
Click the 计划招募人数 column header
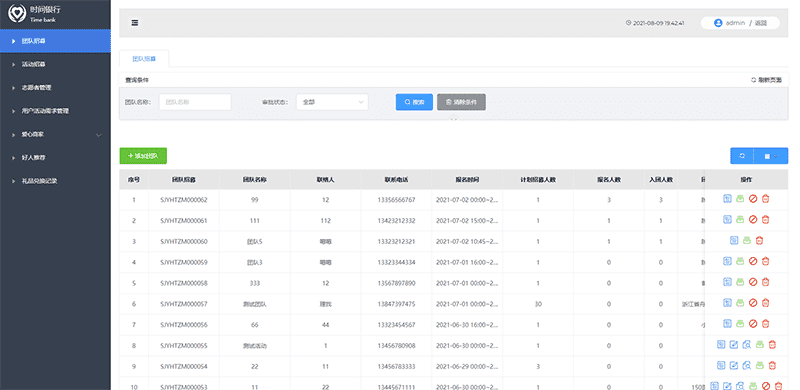(538, 180)
